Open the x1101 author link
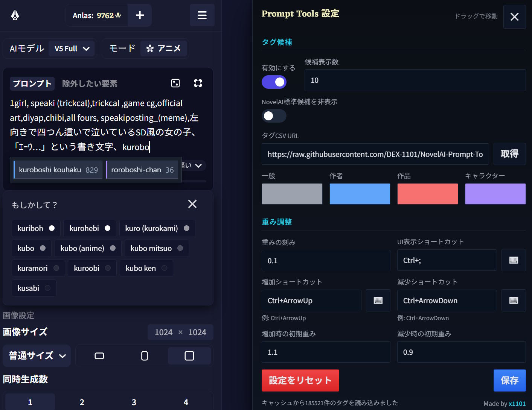This screenshot has height=410, width=532. click(517, 404)
